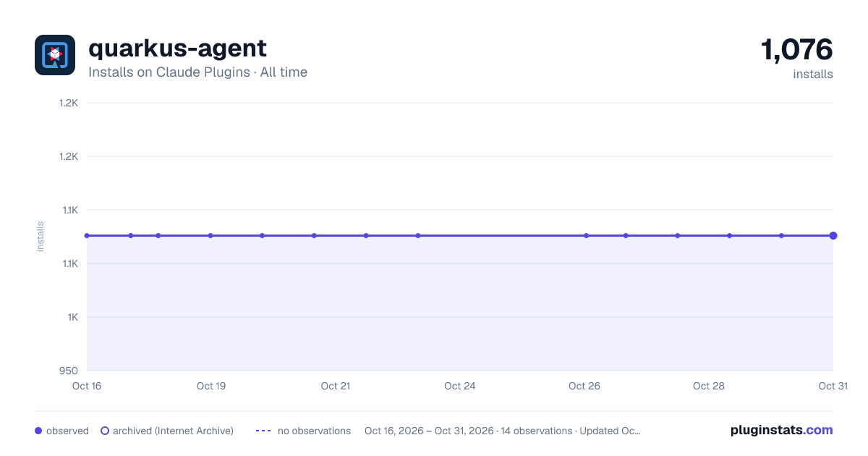868x456 pixels.
Task: Select the data point above the Oct 26 label
Action: pos(587,235)
